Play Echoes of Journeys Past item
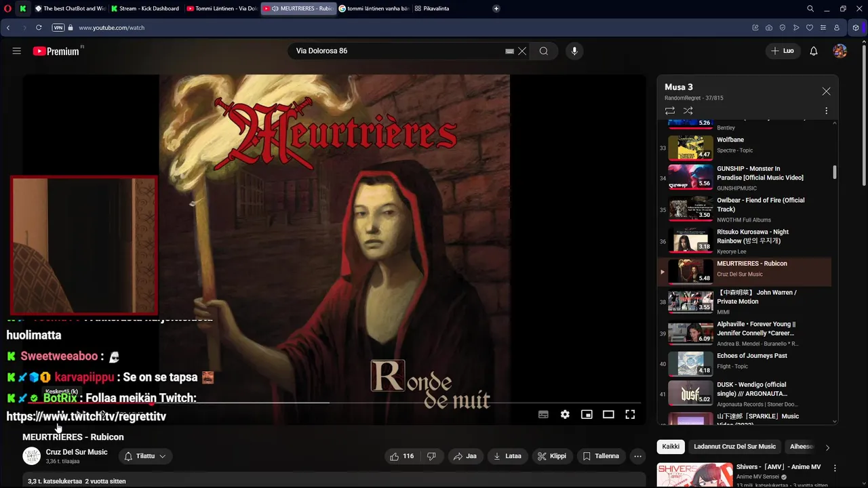This screenshot has width=868, height=488. [745, 365]
